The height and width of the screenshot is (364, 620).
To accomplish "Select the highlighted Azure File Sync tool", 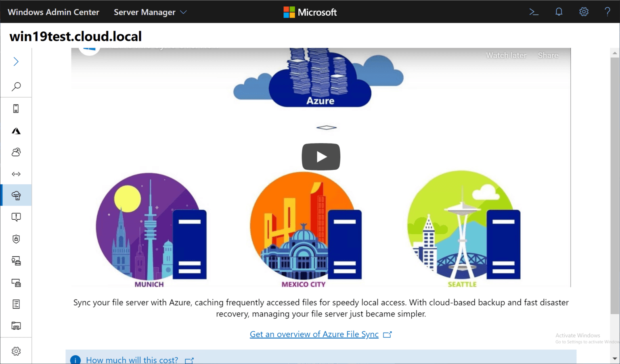I will pyautogui.click(x=16, y=195).
